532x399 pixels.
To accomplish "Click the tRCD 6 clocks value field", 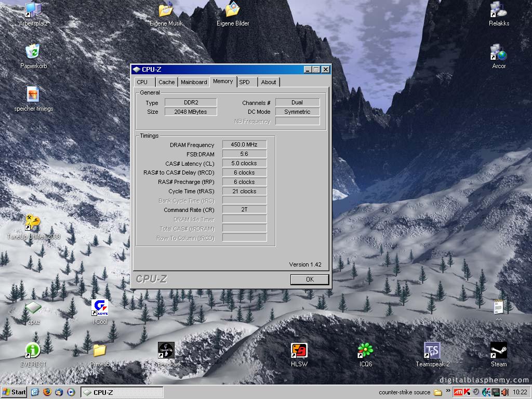I will click(x=244, y=172).
